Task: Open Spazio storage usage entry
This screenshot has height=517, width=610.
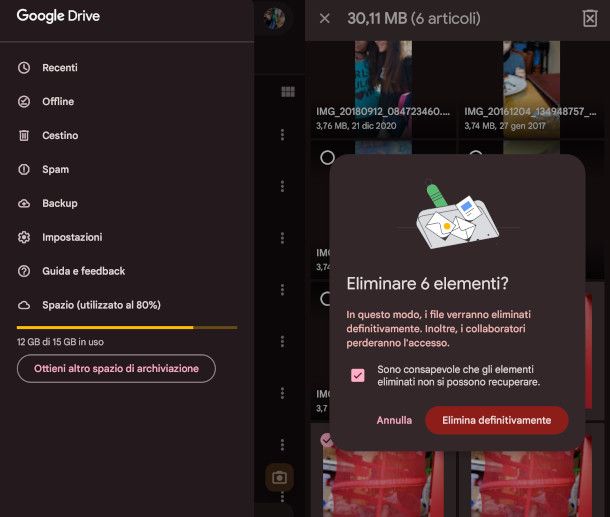Action: pos(101,305)
